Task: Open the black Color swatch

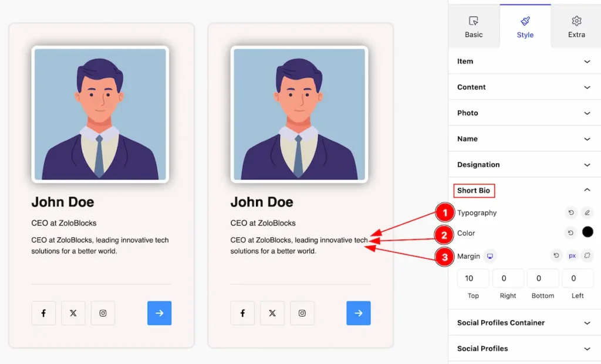Action: click(588, 232)
